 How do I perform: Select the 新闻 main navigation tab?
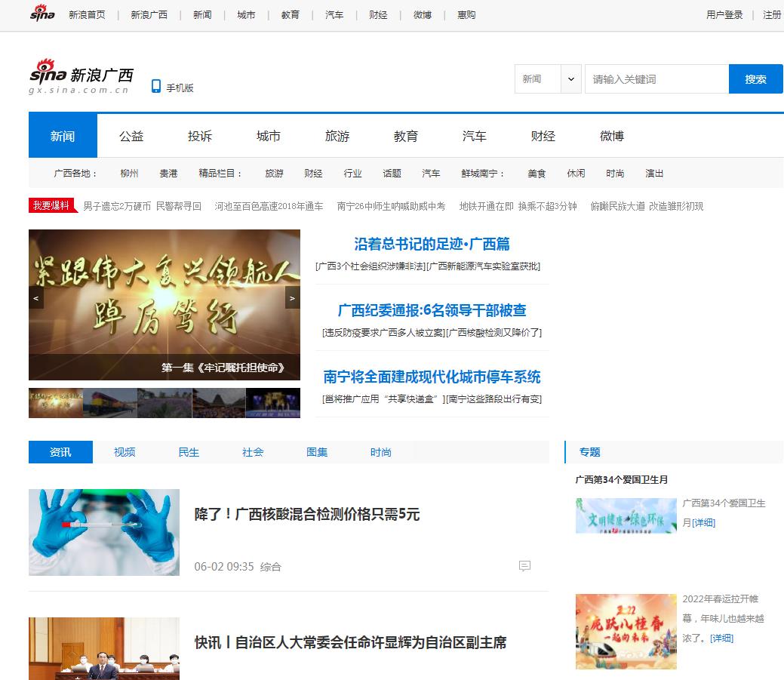coord(63,136)
